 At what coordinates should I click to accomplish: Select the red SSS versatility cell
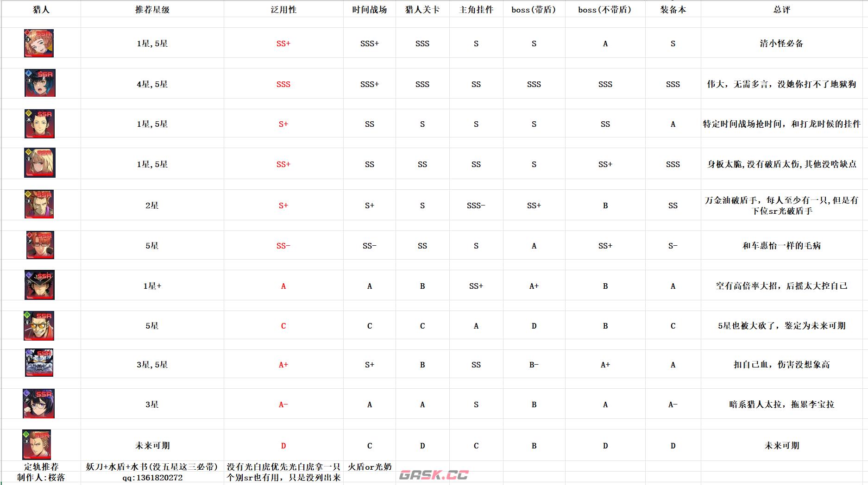(x=283, y=84)
